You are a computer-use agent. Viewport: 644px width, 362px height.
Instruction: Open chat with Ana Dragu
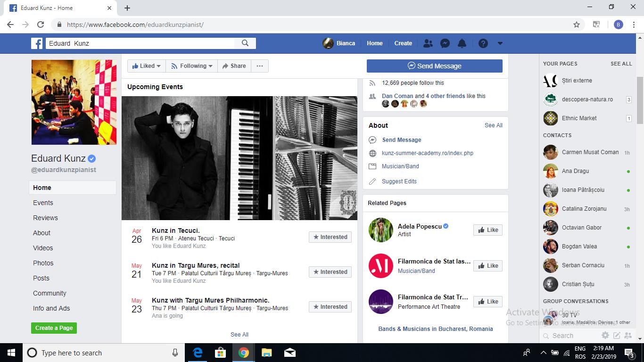587,171
